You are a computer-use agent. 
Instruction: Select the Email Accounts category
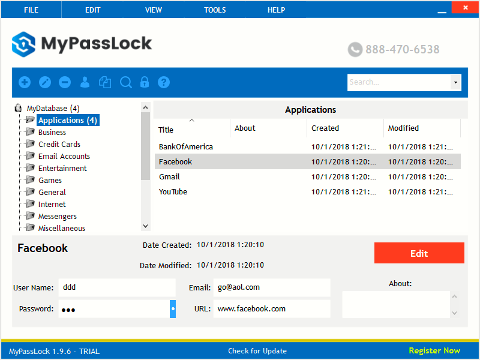(x=64, y=156)
